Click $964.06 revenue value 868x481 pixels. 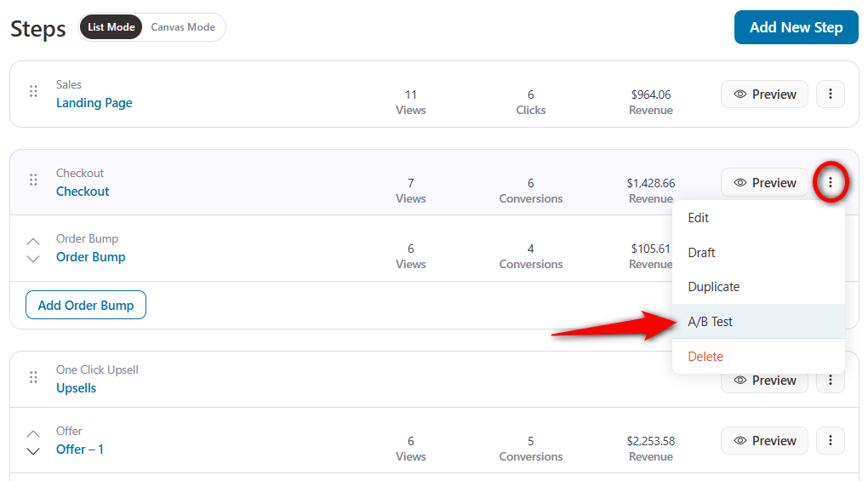click(651, 94)
